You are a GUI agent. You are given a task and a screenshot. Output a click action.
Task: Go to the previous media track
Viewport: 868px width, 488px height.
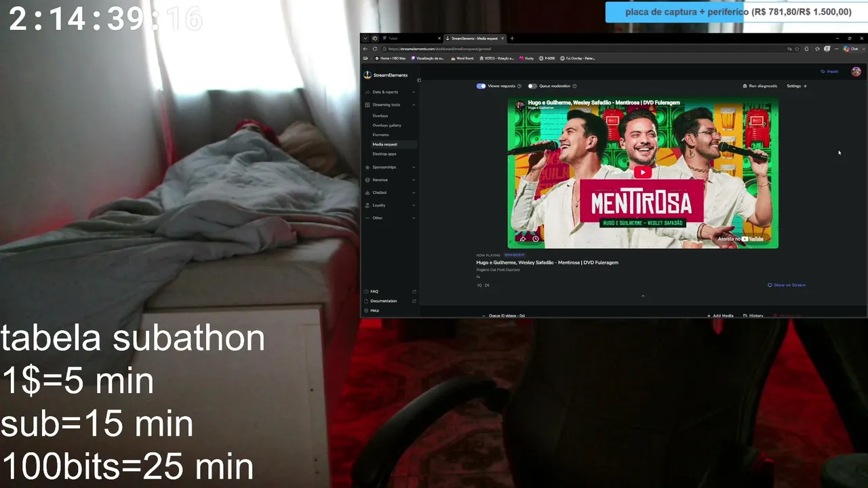pyautogui.click(x=479, y=285)
